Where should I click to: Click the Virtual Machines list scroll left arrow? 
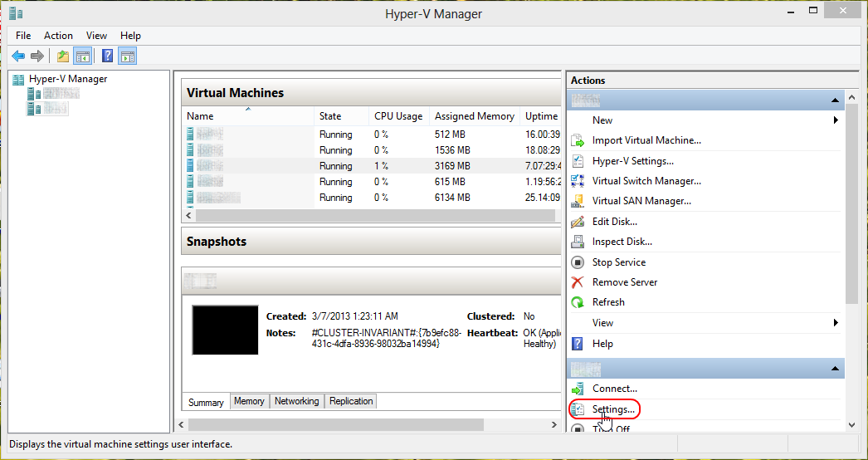click(188, 215)
